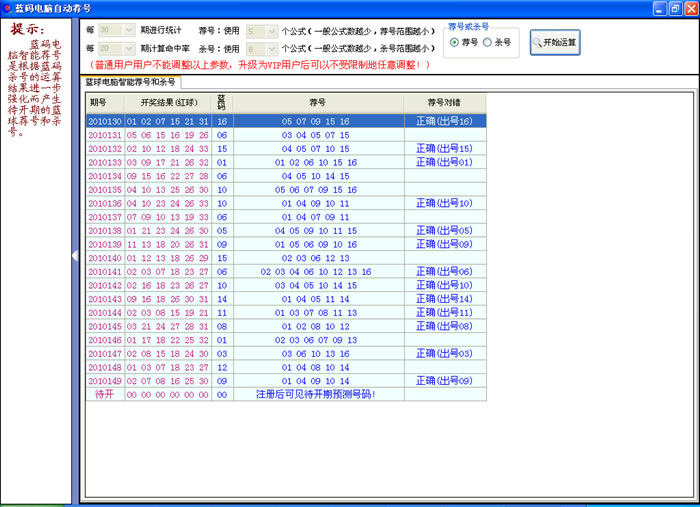This screenshot has width=700, height=507.
Task: Open the 20 期 hit-rate dropdown
Action: pos(128,48)
